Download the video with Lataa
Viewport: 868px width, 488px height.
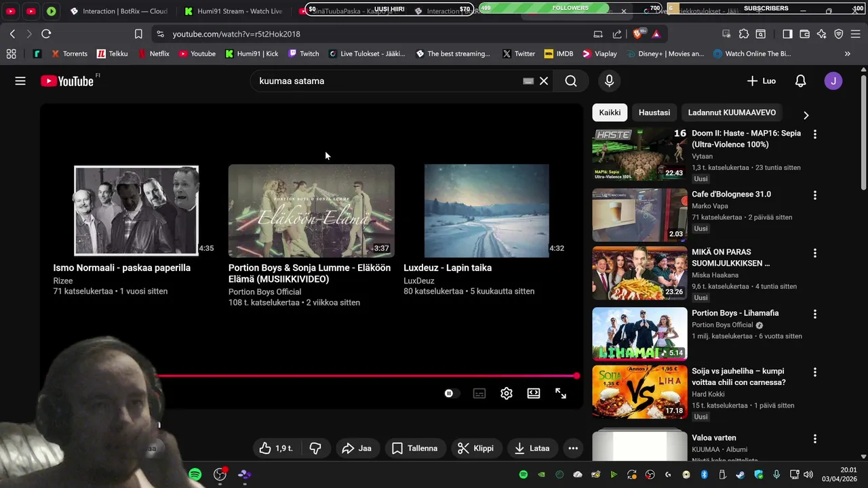[x=532, y=448]
